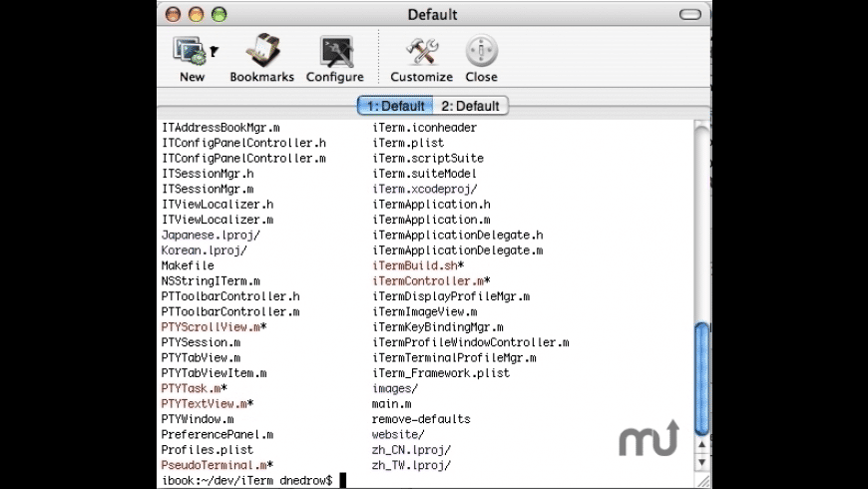This screenshot has height=489, width=868.
Task: Click the blue scrollbar thumb
Action: 702,379
